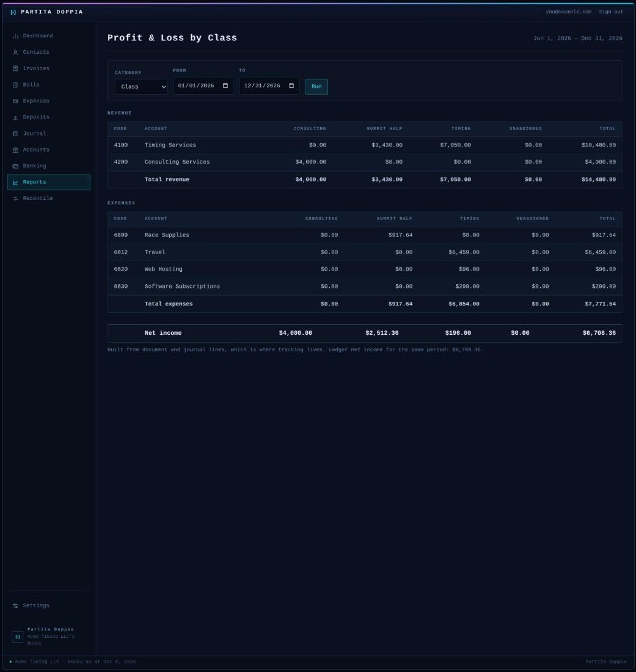Click the $2,512.36 Summit Half net income

[x=382, y=333]
